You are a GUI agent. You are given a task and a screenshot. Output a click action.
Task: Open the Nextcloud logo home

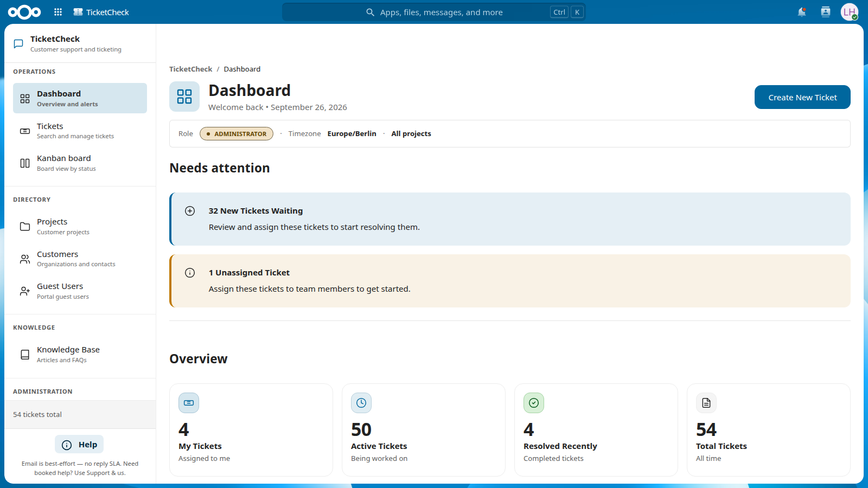[24, 12]
